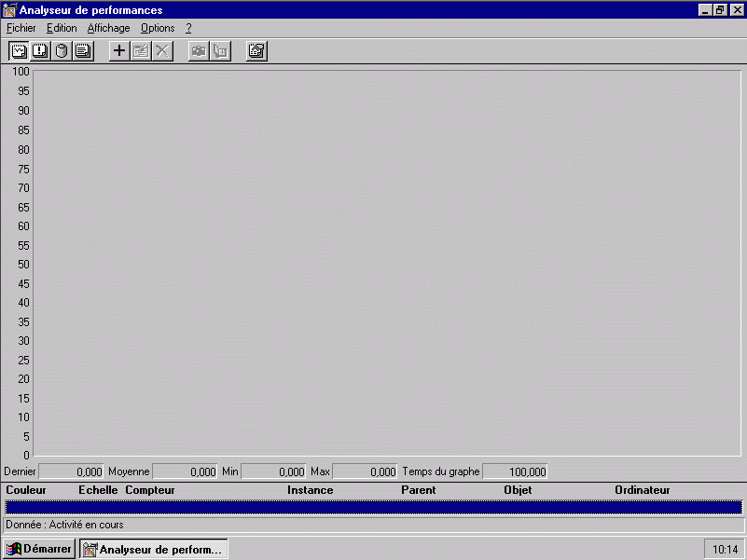Click the Temps du graphe value field
747x560 pixels.
(x=515, y=472)
